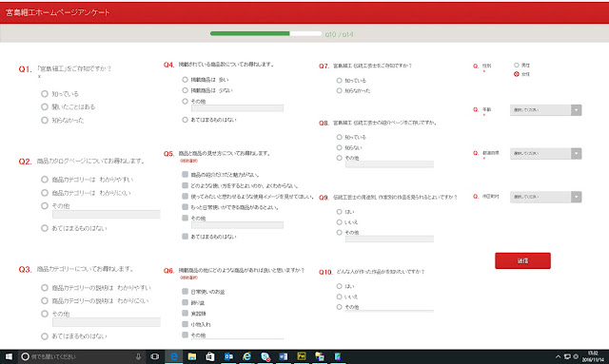Click the Q9 その他 text field

pyautogui.click(x=389, y=239)
